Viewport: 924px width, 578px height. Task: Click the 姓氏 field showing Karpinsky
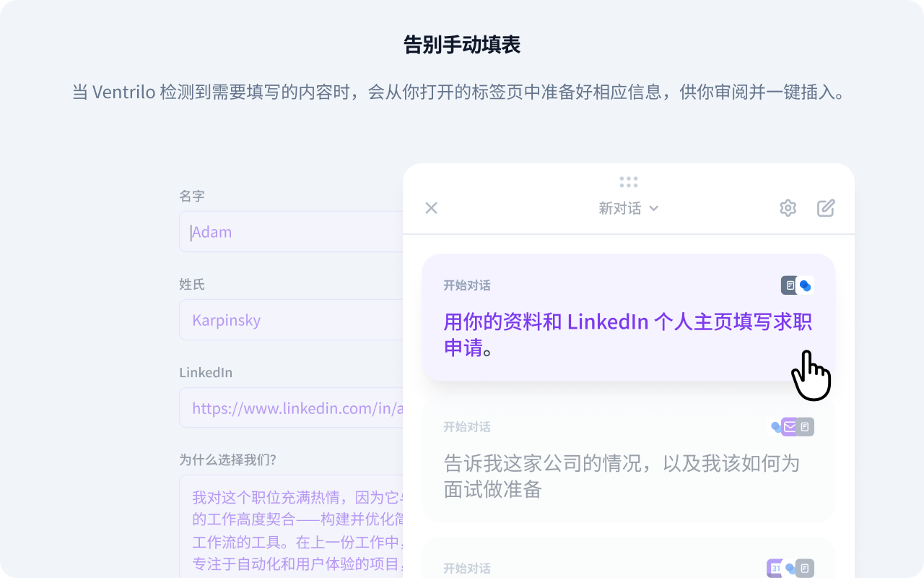[x=291, y=320]
